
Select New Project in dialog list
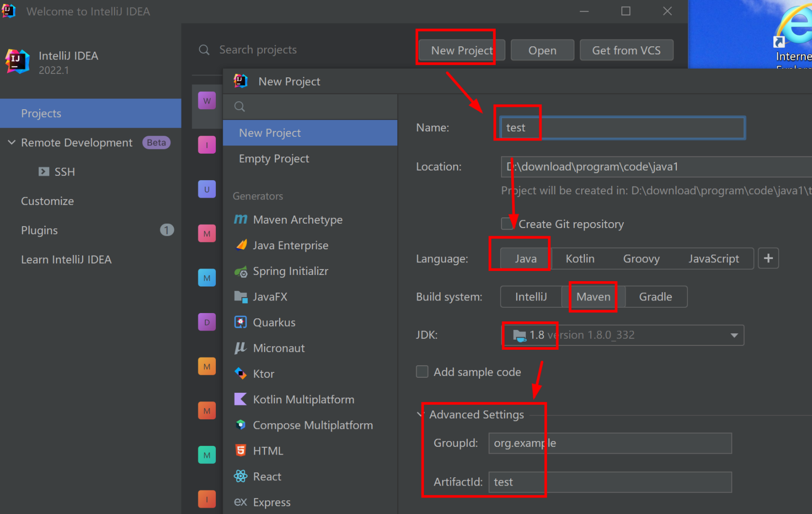310,133
